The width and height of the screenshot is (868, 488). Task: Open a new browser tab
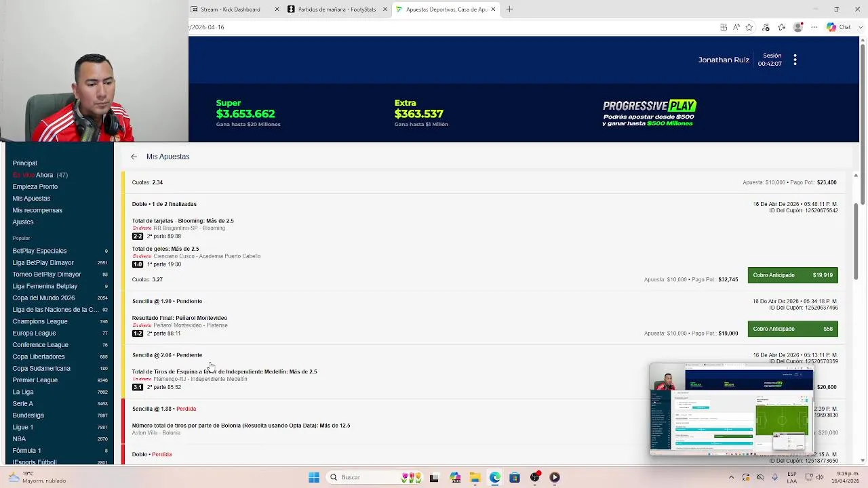[x=509, y=9]
